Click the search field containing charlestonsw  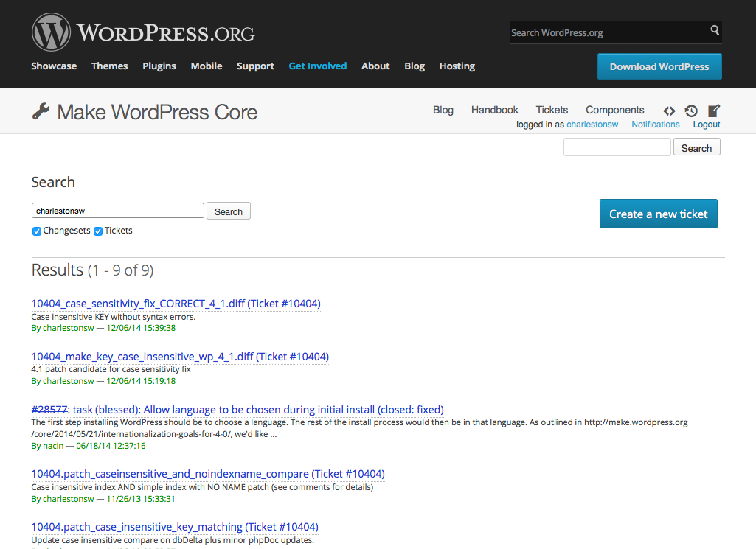pos(117,211)
